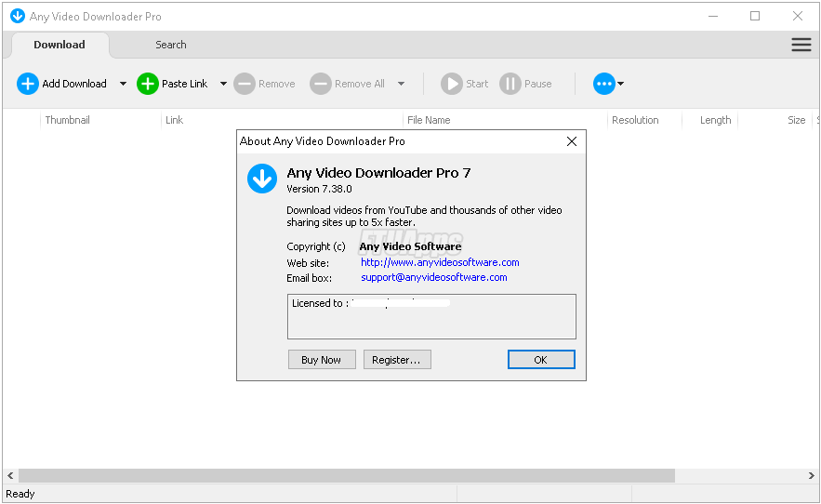This screenshot has width=821, height=504.
Task: Click the Start play icon
Action: [452, 84]
